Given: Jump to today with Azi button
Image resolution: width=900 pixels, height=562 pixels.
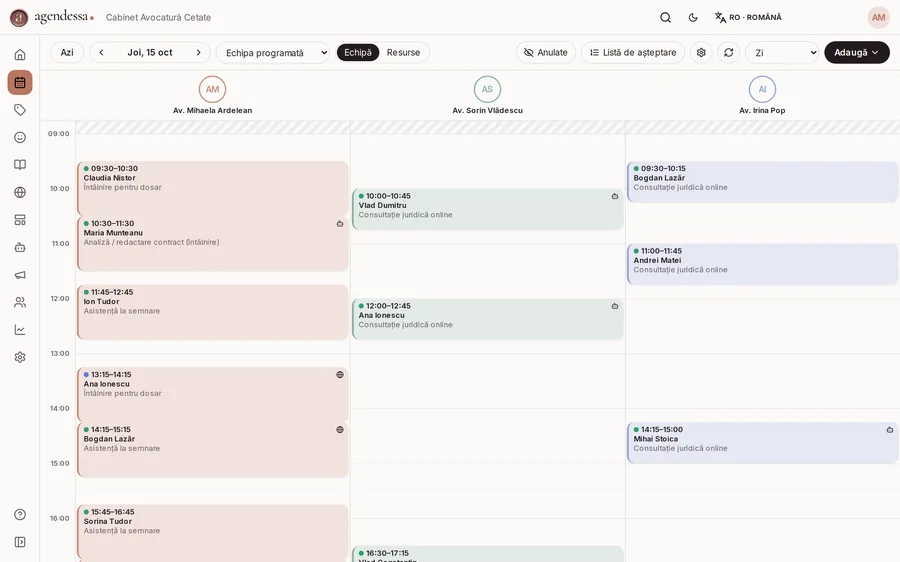Looking at the screenshot, I should click(67, 52).
